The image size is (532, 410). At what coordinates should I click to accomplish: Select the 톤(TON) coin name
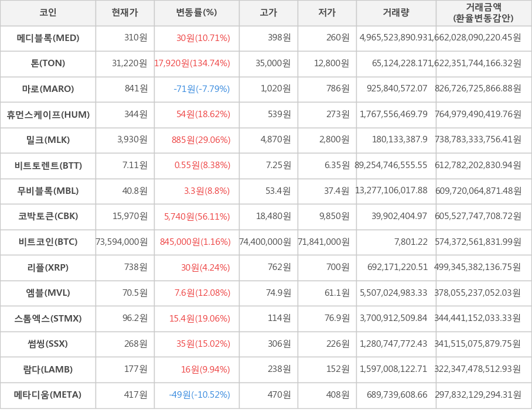tap(48, 63)
